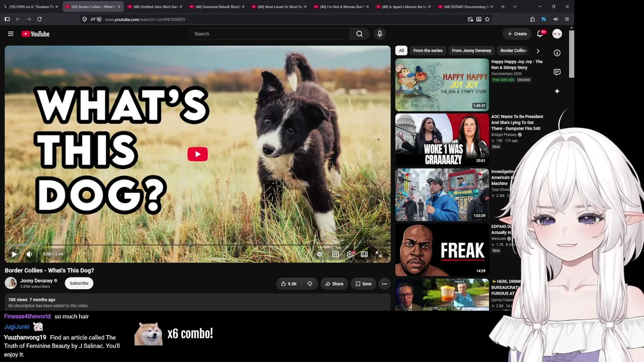Dislike the Border Collies video
The height and width of the screenshot is (362, 644).
click(310, 284)
